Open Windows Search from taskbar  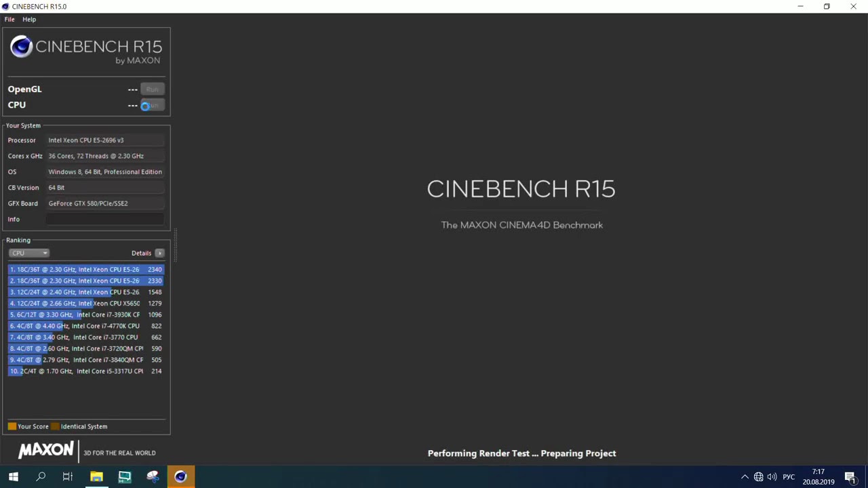[x=41, y=476]
